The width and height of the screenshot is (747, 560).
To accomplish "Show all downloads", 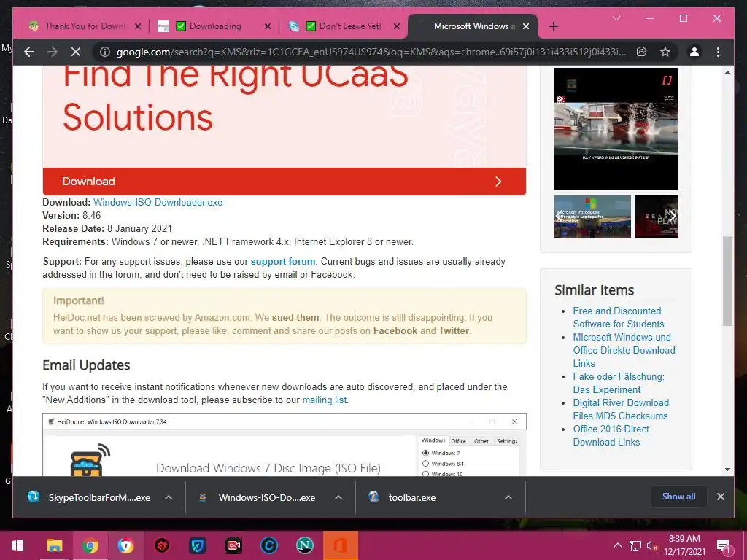I will point(678,497).
